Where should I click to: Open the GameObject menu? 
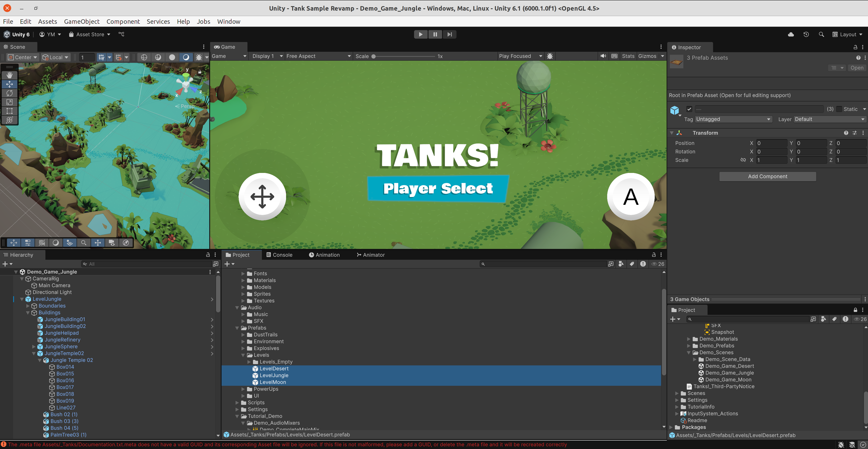pos(81,21)
